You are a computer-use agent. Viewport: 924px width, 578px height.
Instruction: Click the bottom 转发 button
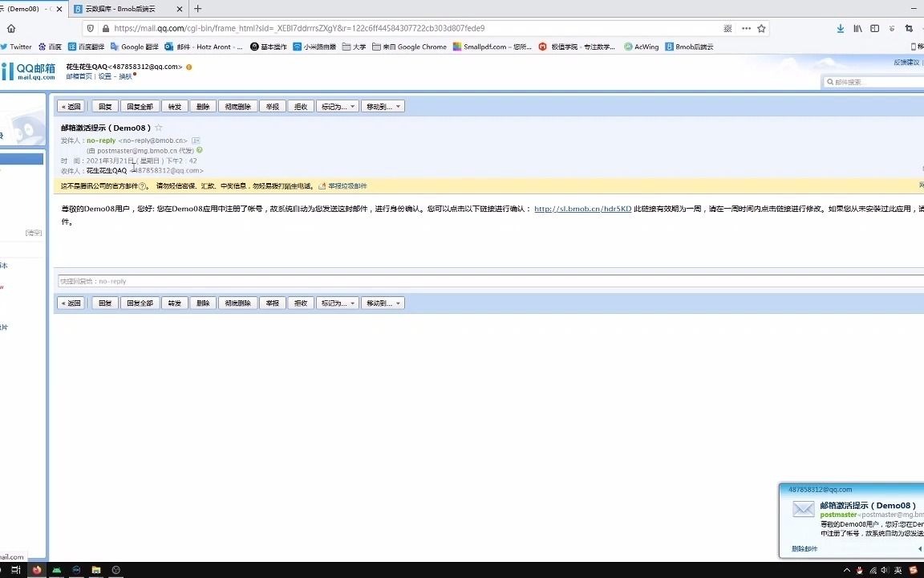174,303
